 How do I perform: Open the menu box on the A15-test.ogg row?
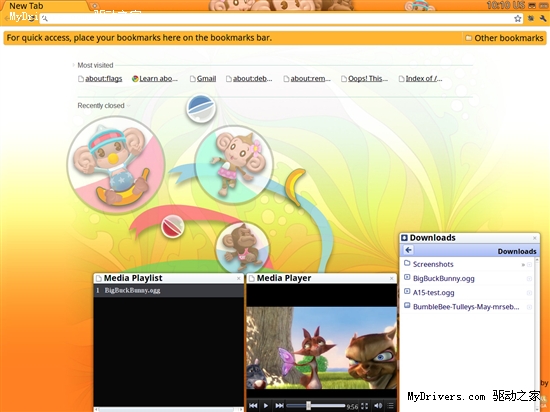tap(529, 293)
